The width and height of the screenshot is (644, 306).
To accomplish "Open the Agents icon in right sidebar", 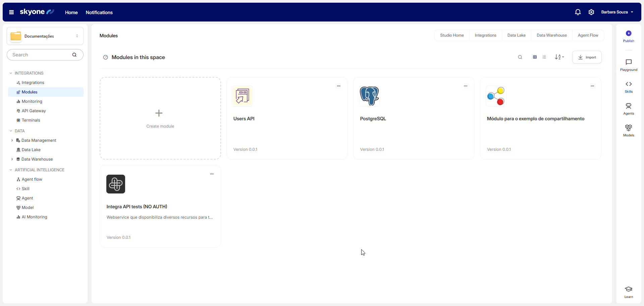I will 628,106.
